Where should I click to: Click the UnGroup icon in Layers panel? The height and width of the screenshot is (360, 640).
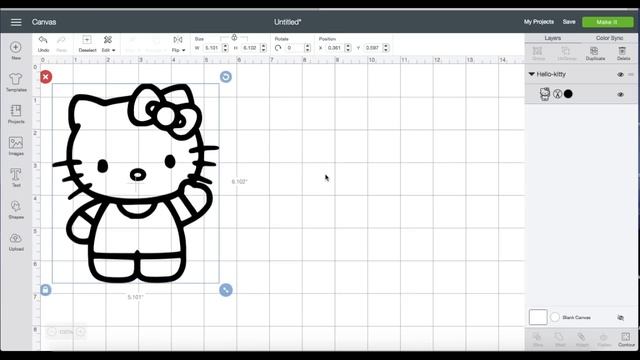pyautogui.click(x=566, y=51)
